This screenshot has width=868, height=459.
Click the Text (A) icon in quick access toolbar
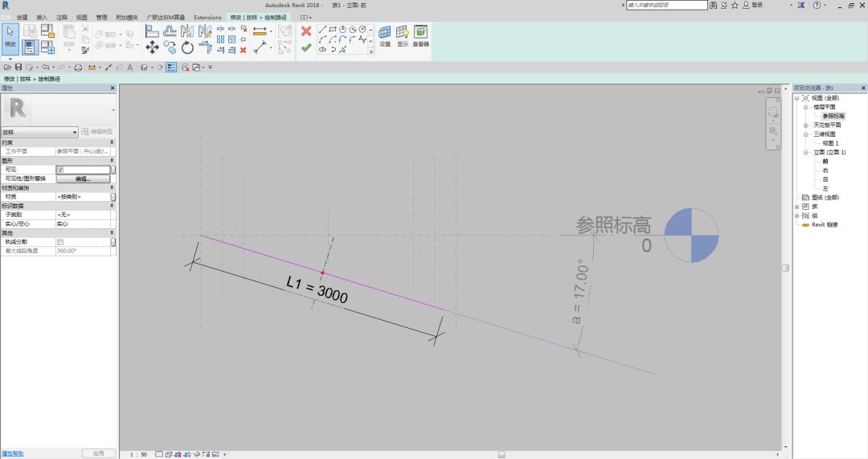[x=129, y=67]
